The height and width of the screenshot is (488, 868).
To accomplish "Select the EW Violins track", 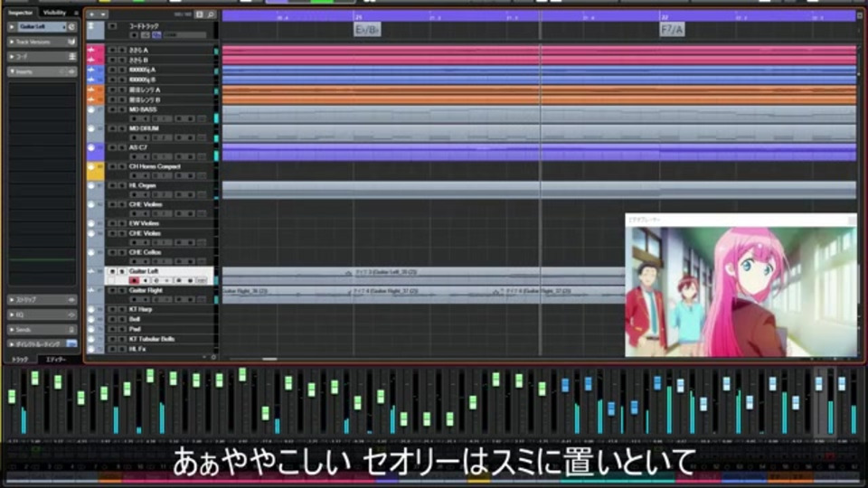I will click(144, 223).
